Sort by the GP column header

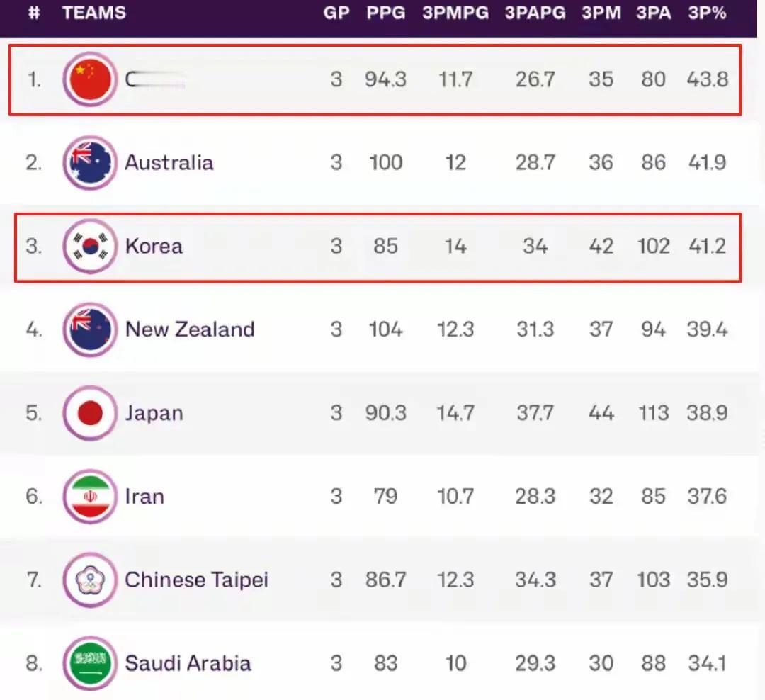tap(336, 13)
